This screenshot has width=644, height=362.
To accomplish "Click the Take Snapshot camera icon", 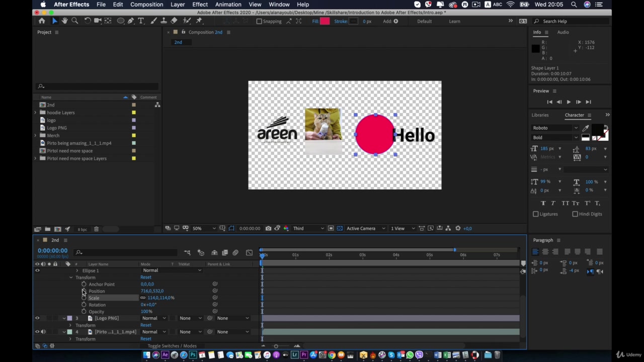I will point(268,228).
